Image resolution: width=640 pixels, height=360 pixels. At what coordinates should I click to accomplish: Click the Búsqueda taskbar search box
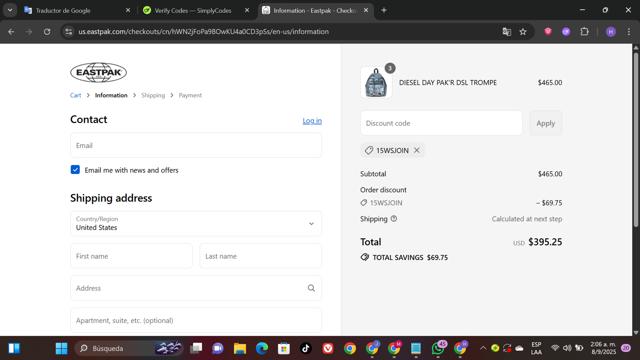[x=130, y=348]
